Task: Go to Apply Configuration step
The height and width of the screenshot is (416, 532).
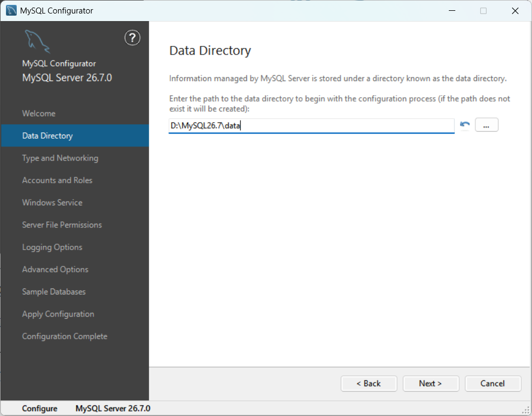Action: tap(58, 314)
